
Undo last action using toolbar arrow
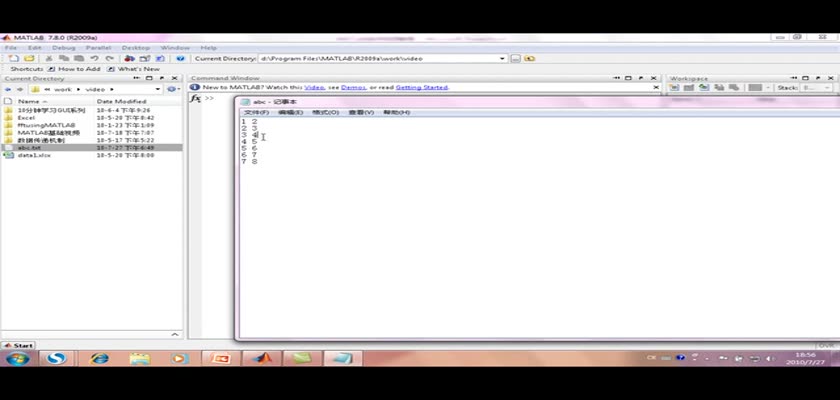94,58
